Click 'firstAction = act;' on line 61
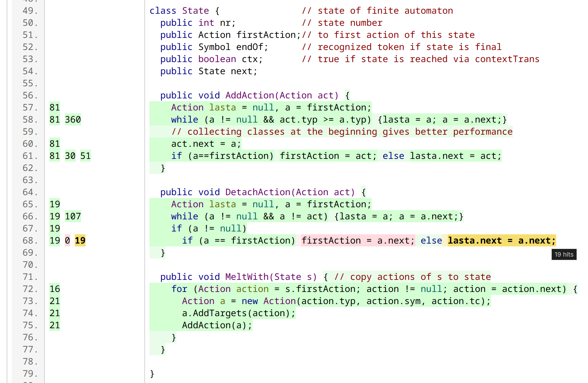The height and width of the screenshot is (383, 588). tap(328, 156)
